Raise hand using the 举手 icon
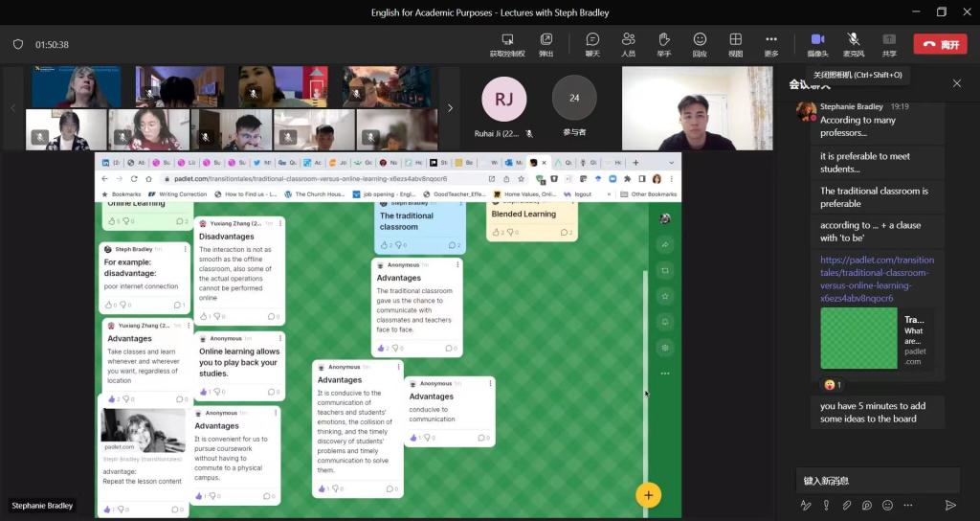 coord(664,43)
